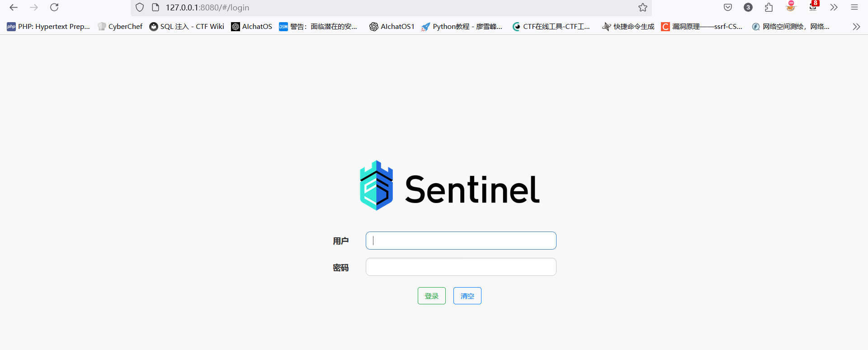Click the Sentinel logo image
Screen dimensions: 868x350
449,186
